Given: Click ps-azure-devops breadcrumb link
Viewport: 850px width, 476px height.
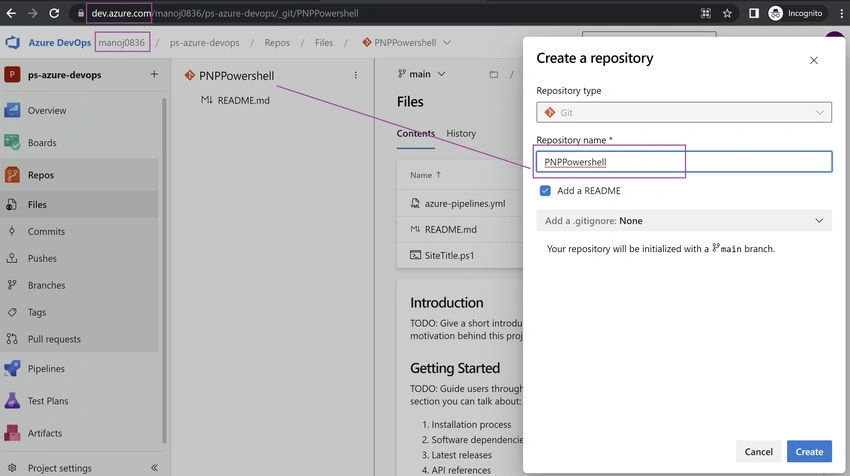Looking at the screenshot, I should pyautogui.click(x=204, y=42).
